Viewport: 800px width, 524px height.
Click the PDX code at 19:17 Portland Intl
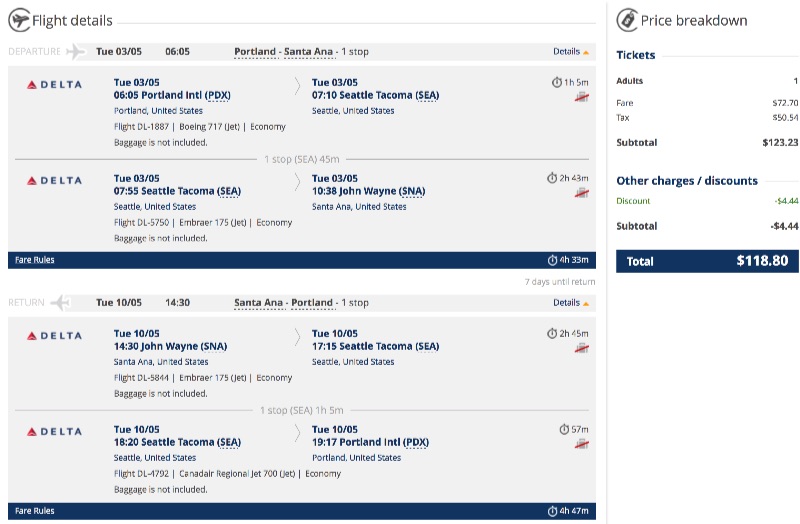[x=416, y=442]
